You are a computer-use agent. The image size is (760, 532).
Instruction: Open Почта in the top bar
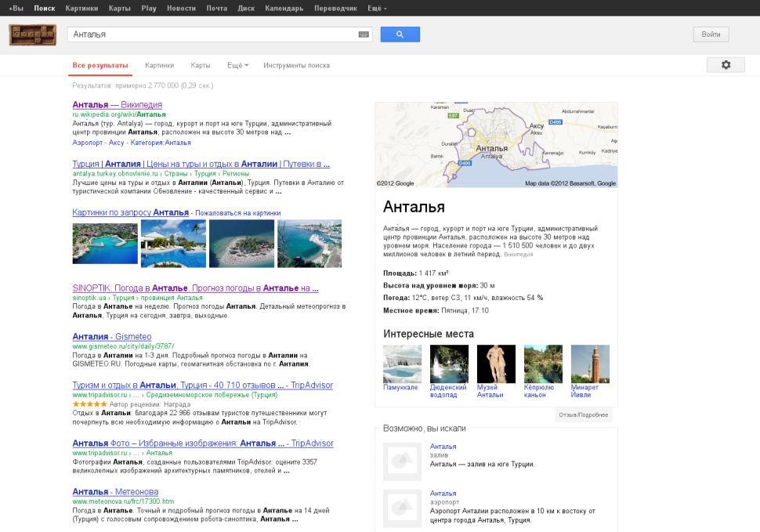[217, 9]
